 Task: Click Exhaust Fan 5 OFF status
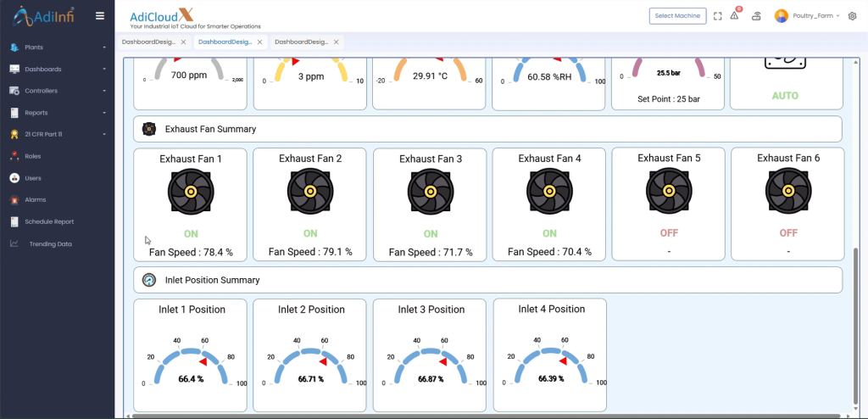click(669, 233)
